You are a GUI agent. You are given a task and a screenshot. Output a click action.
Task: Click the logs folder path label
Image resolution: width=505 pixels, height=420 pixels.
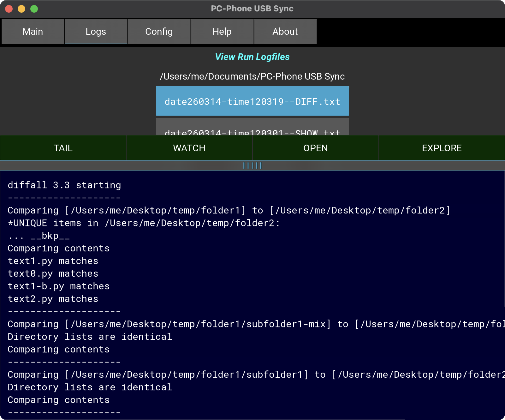click(252, 76)
